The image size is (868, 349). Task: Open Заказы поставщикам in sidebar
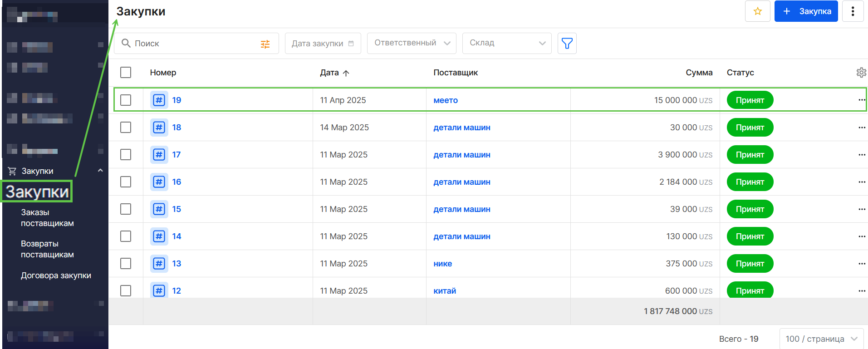[x=47, y=218]
